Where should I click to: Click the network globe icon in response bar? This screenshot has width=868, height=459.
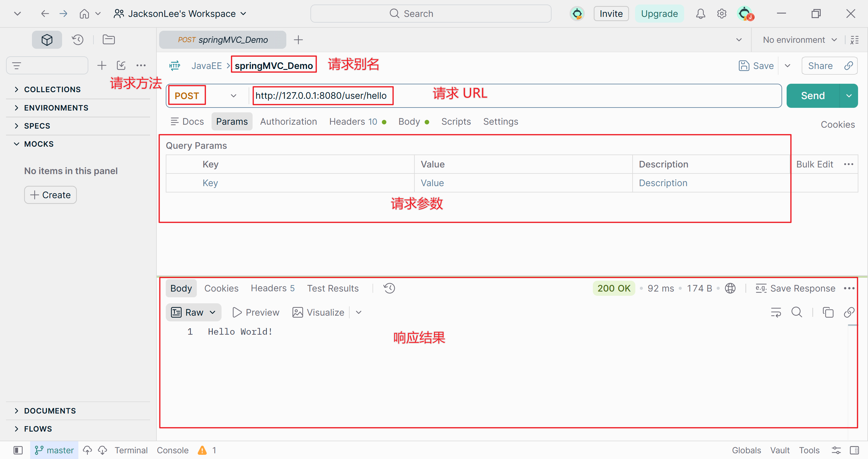[730, 288]
